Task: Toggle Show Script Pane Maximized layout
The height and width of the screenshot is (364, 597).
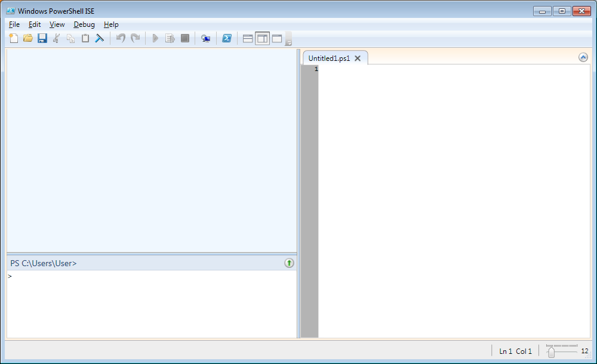Action: click(x=276, y=38)
